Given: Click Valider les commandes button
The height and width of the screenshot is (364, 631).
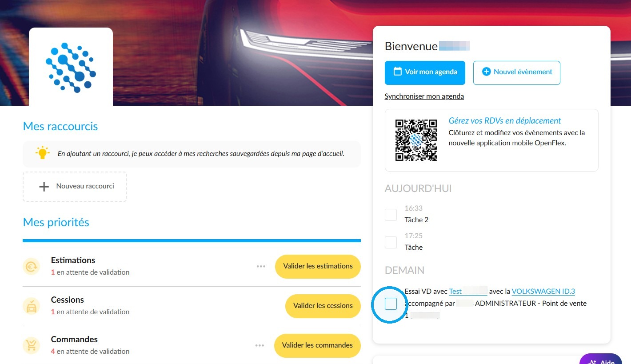Looking at the screenshot, I should tap(317, 345).
